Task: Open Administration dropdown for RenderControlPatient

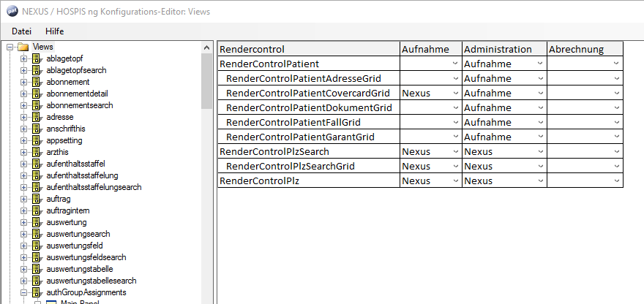Action: pyautogui.click(x=540, y=64)
